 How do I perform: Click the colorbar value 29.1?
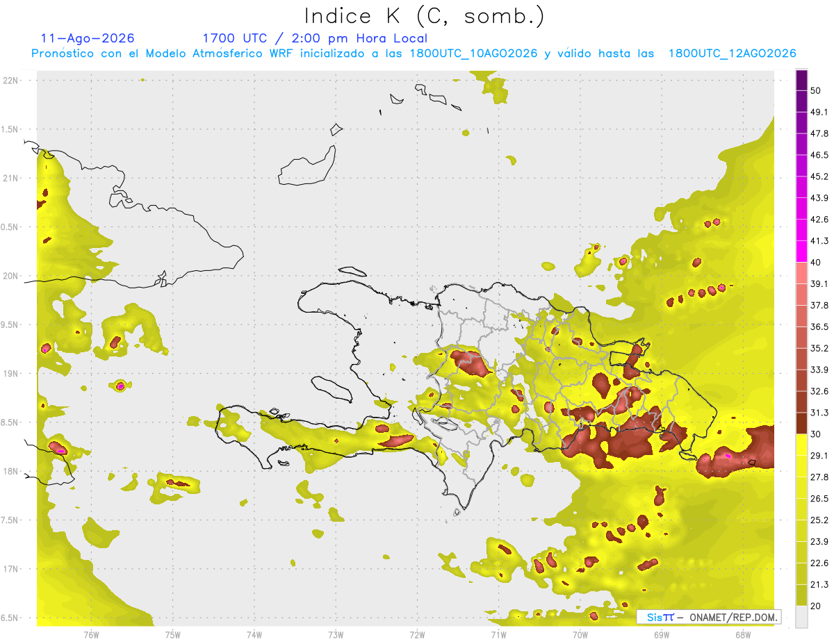tap(819, 456)
